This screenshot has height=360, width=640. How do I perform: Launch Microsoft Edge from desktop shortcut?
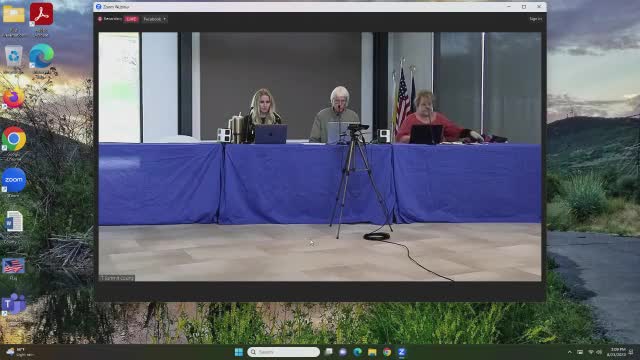tap(41, 56)
